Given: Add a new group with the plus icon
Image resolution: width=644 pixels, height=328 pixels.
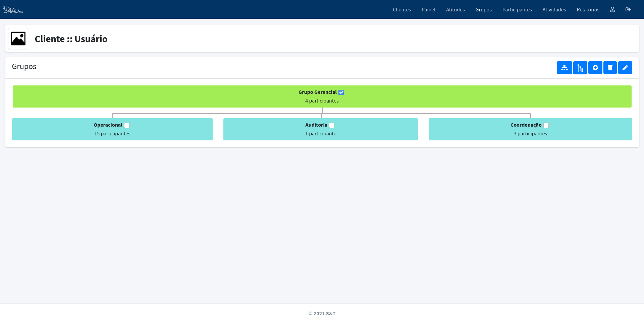Looking at the screenshot, I should click(595, 68).
